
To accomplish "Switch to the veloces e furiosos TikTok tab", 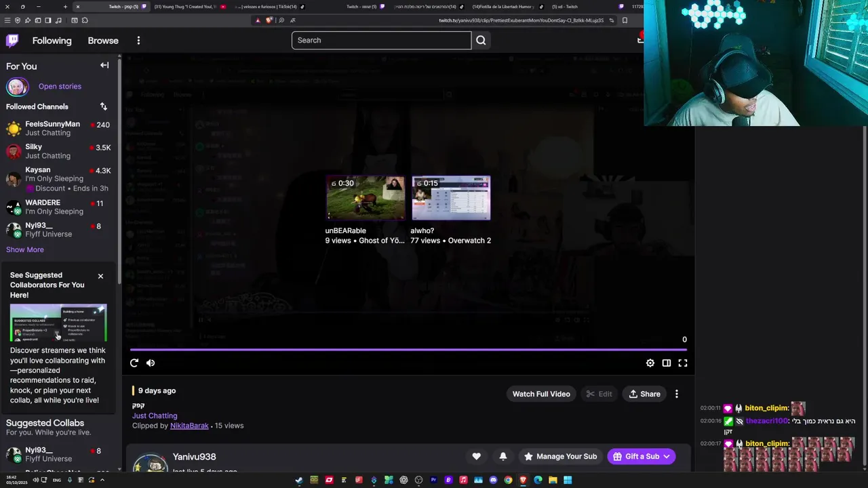I will click(x=269, y=7).
